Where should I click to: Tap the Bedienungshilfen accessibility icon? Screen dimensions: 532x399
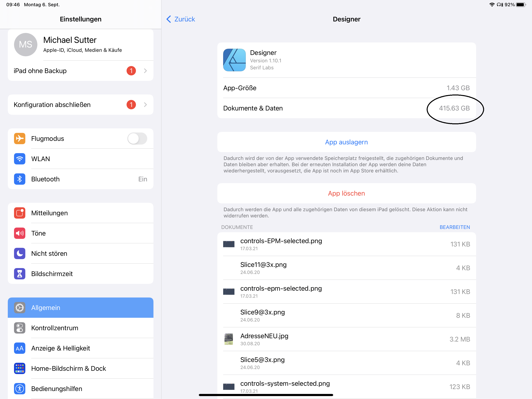[x=19, y=389]
